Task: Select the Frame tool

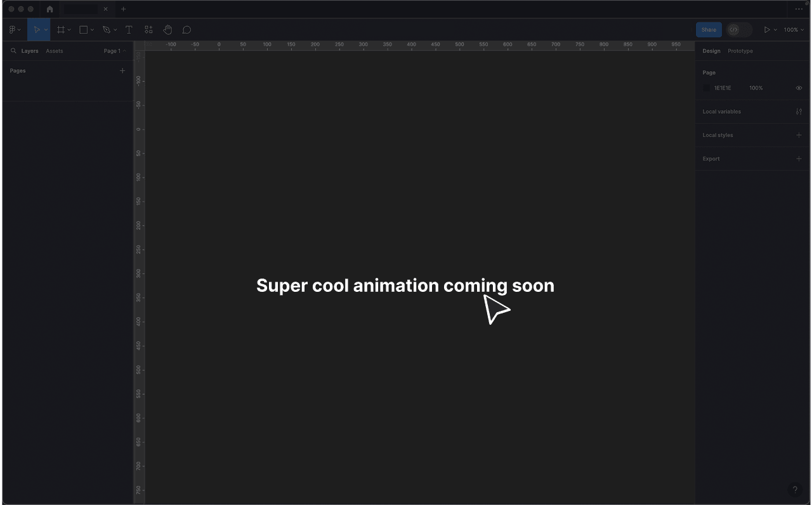Action: pyautogui.click(x=60, y=29)
